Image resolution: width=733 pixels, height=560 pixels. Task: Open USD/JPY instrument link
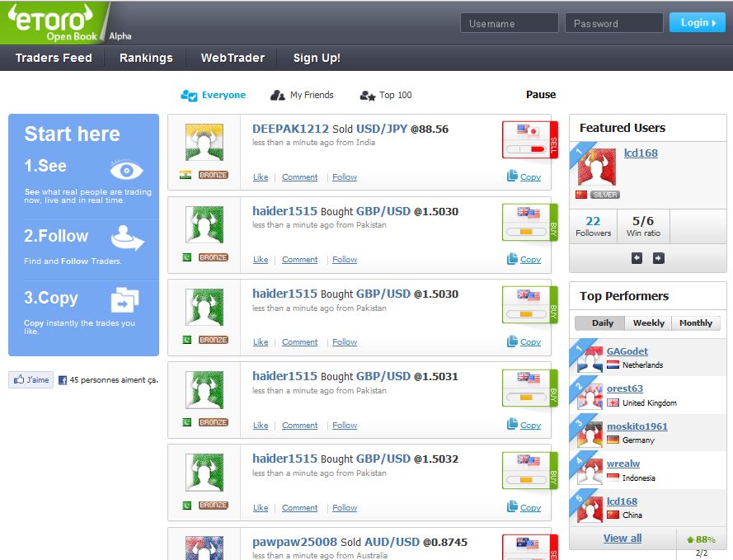coord(382,129)
